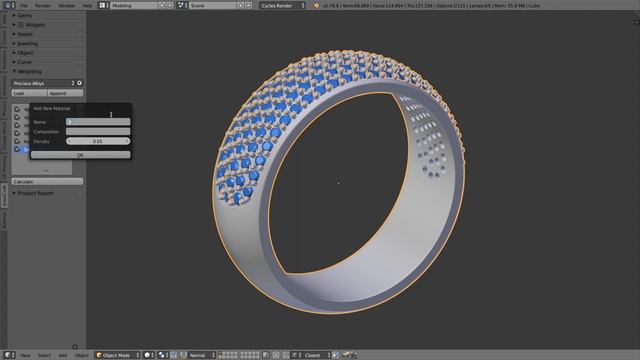
Task: Increase Density with right arrow
Action: pyautogui.click(x=127, y=141)
